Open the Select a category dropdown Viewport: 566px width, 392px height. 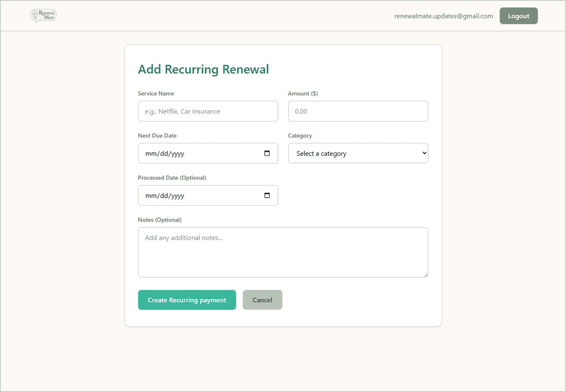coord(358,153)
